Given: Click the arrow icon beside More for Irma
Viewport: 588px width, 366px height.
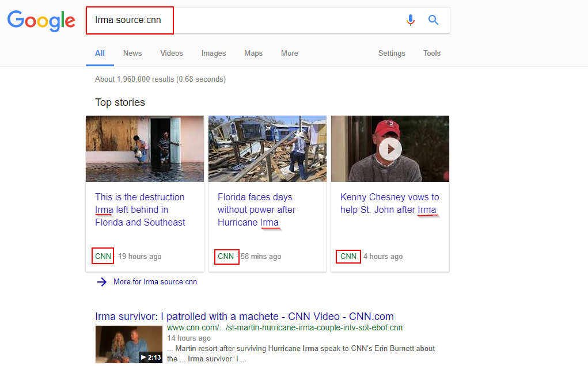Looking at the screenshot, I should [101, 282].
